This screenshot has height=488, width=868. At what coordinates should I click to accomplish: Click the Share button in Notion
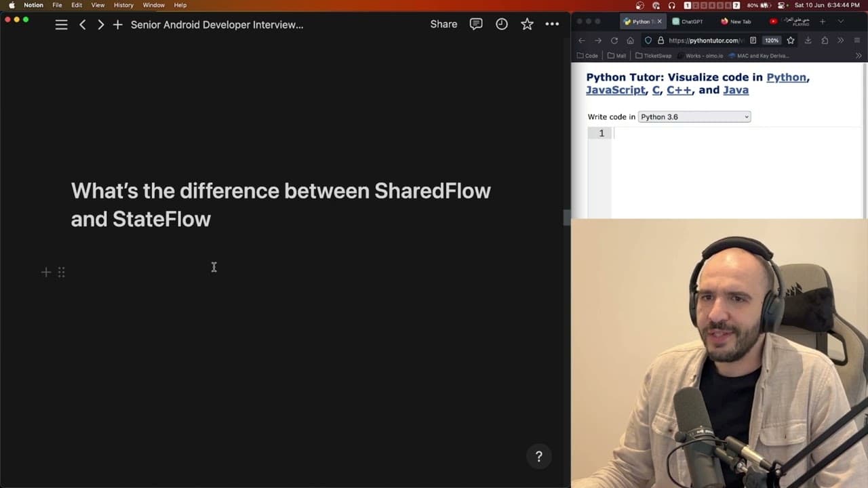pos(443,24)
